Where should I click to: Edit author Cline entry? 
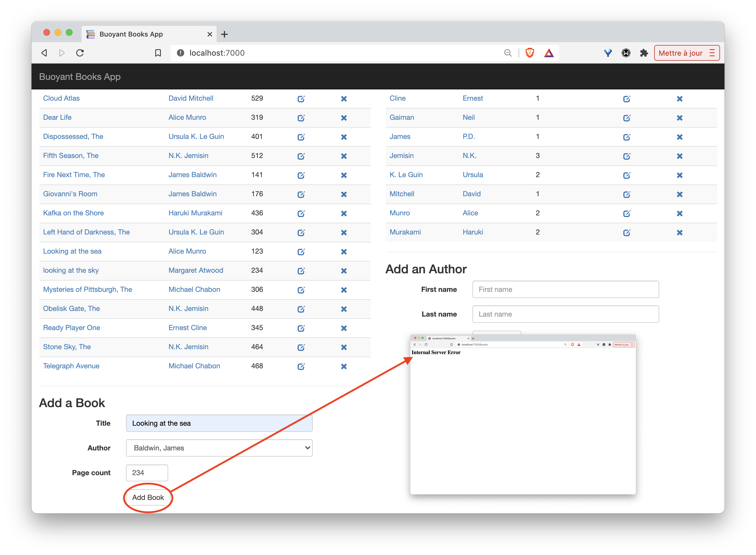[626, 99]
